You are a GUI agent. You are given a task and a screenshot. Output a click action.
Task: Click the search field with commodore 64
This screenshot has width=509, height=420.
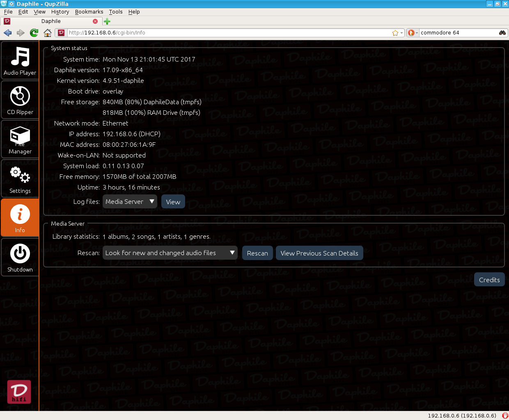tap(458, 33)
